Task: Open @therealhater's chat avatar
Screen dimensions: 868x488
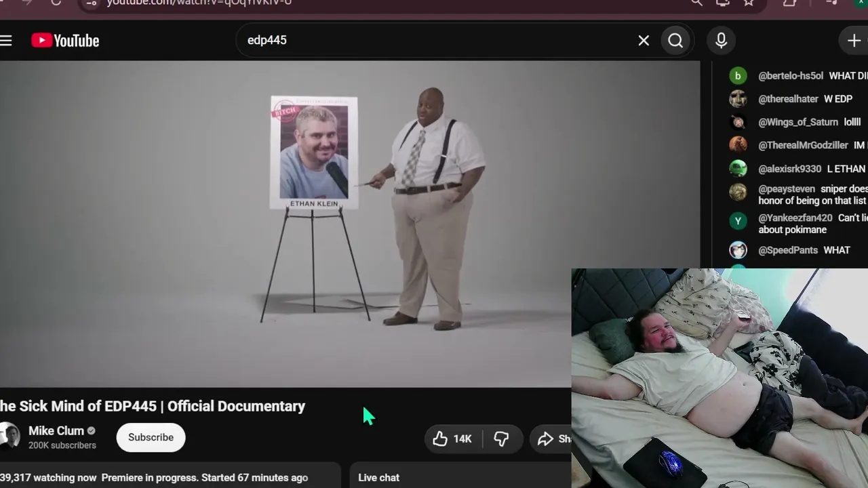Action: coord(738,99)
